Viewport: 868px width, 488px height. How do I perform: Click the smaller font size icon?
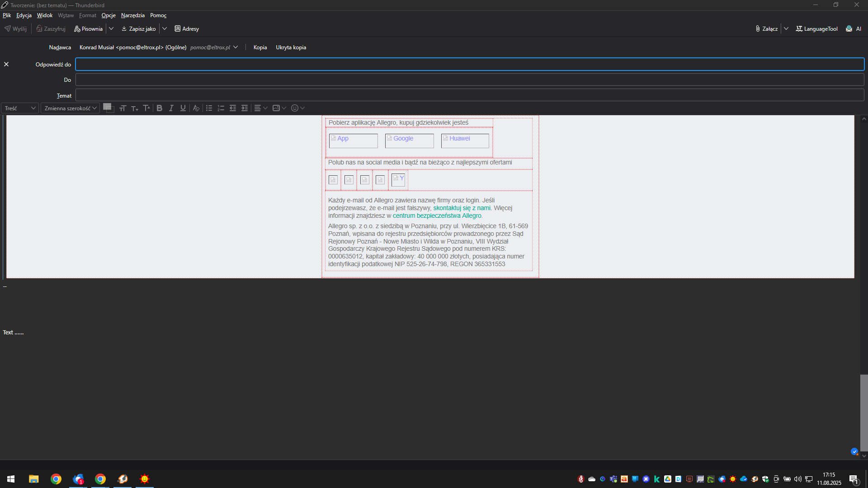(x=134, y=108)
